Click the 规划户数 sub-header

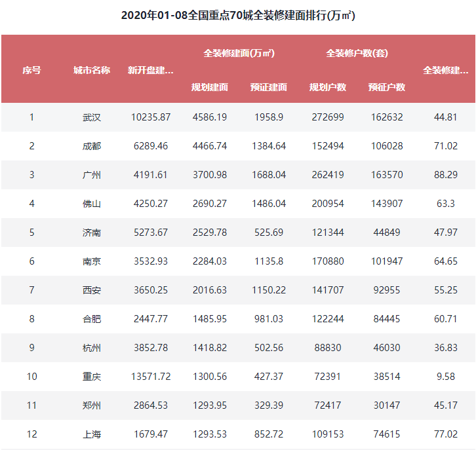click(x=328, y=87)
